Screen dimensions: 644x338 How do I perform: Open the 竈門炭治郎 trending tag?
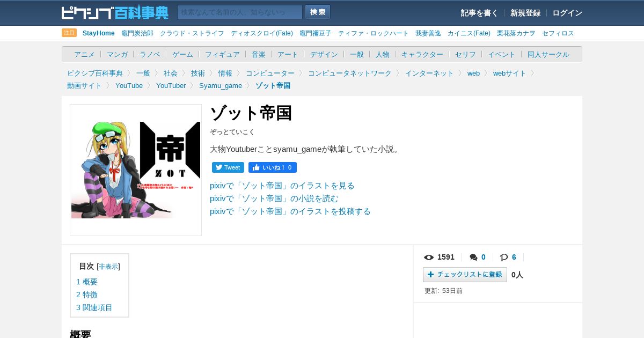(137, 33)
